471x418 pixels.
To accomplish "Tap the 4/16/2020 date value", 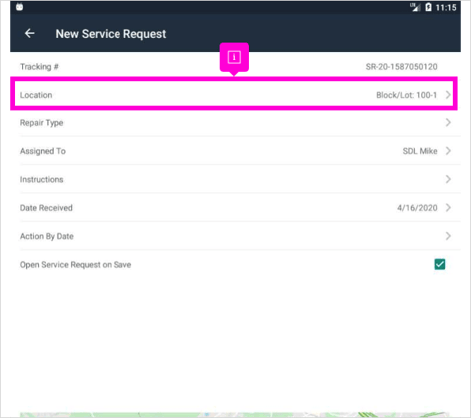I will pos(417,208).
